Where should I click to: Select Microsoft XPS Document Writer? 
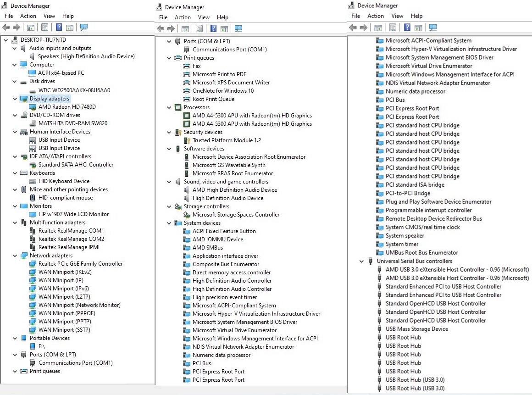[231, 83]
